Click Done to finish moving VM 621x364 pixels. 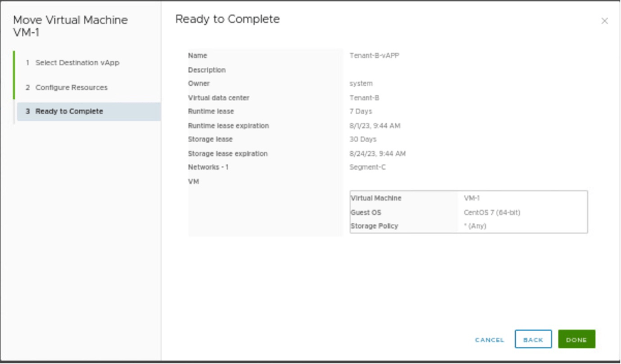pos(576,340)
